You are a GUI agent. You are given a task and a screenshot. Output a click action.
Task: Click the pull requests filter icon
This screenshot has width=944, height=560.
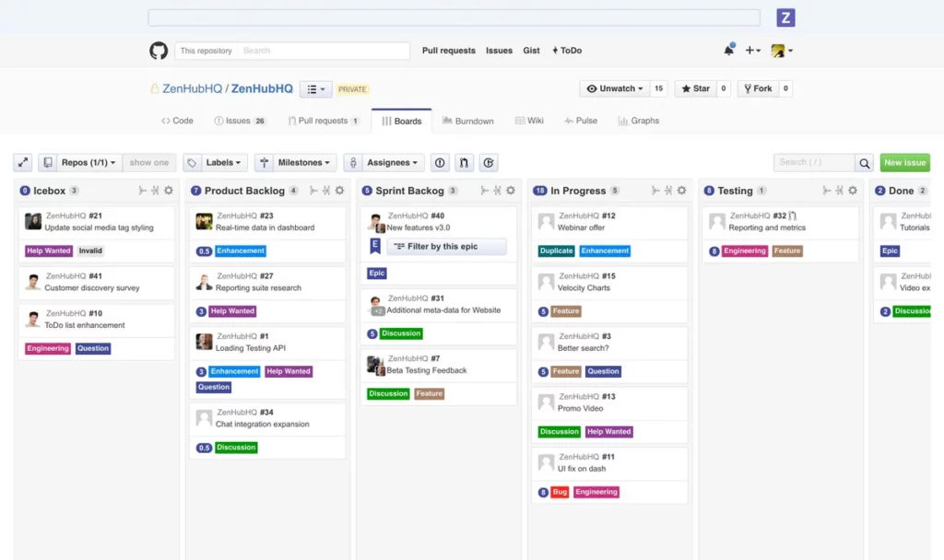point(465,162)
